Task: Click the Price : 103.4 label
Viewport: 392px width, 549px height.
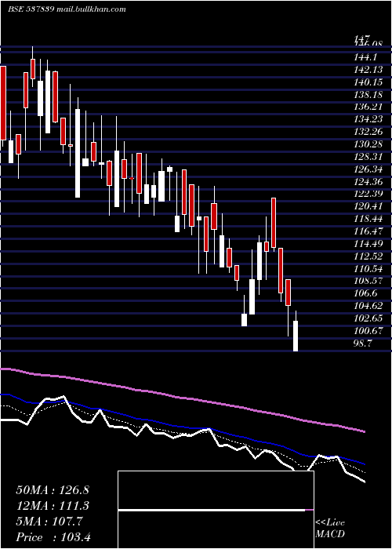Action: 53,537
